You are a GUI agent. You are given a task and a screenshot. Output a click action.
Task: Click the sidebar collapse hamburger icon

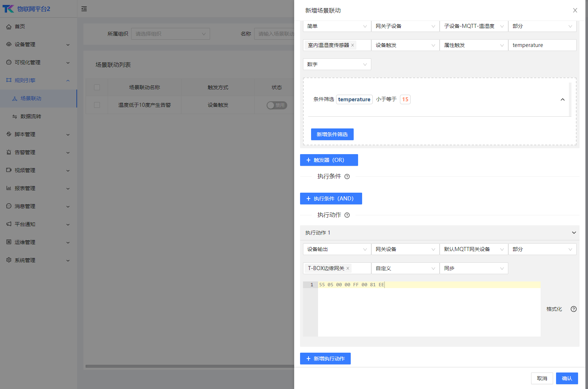(x=84, y=8)
